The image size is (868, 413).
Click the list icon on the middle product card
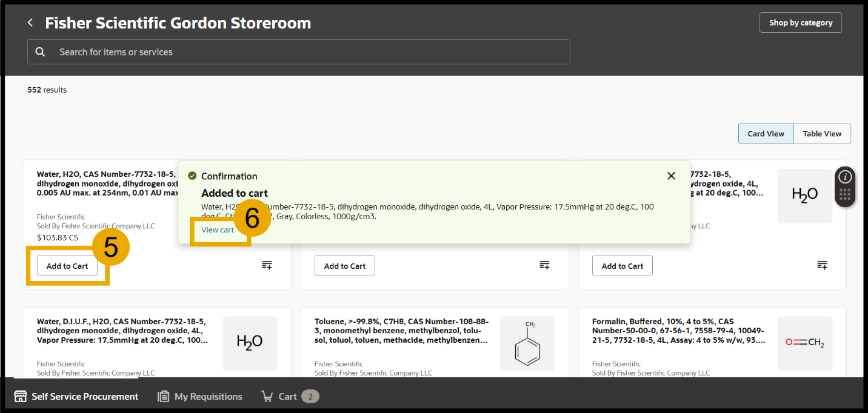[x=544, y=265]
